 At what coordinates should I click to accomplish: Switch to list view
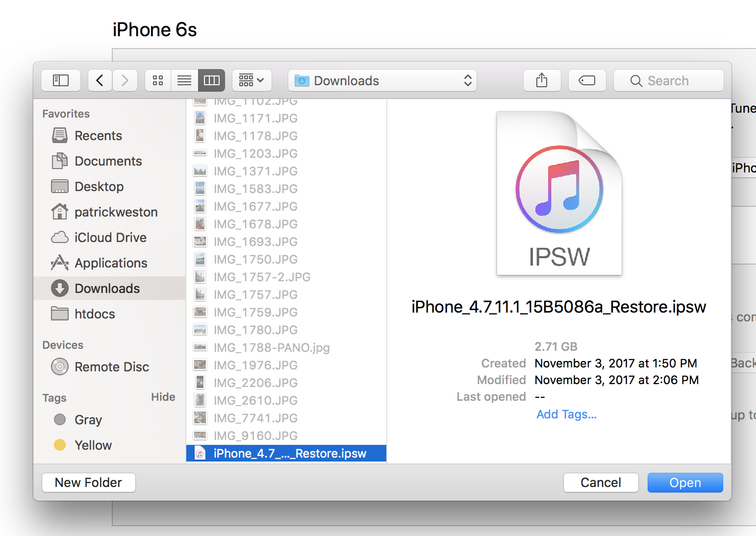tap(184, 80)
